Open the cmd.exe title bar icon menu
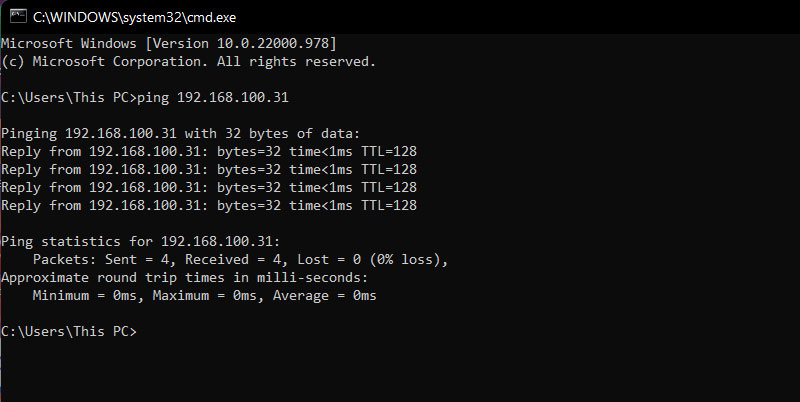Image resolution: width=800 pixels, height=402 pixels. click(x=18, y=16)
